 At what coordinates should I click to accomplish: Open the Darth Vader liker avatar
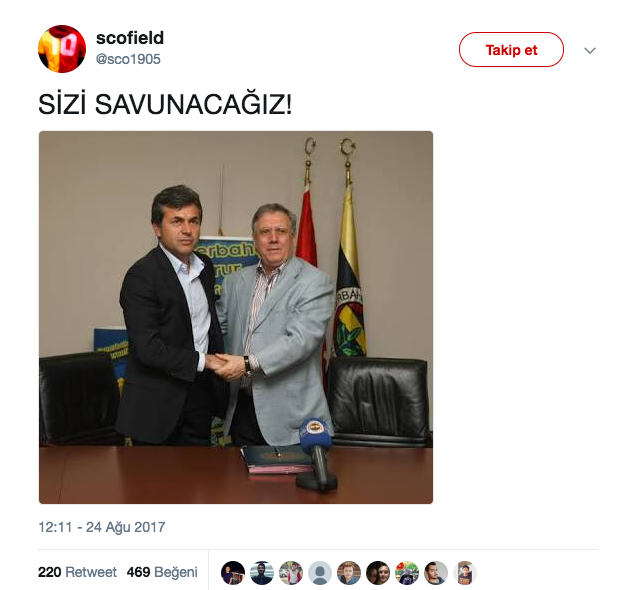point(407,573)
